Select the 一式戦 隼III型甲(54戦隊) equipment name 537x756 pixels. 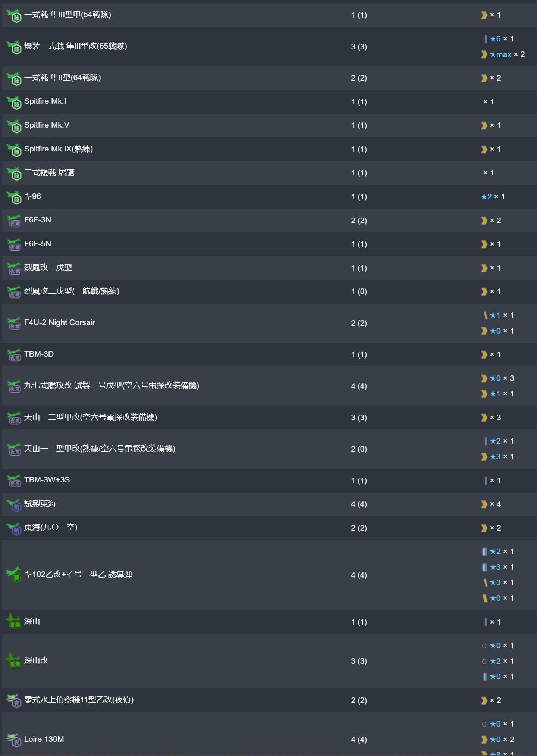(67, 15)
